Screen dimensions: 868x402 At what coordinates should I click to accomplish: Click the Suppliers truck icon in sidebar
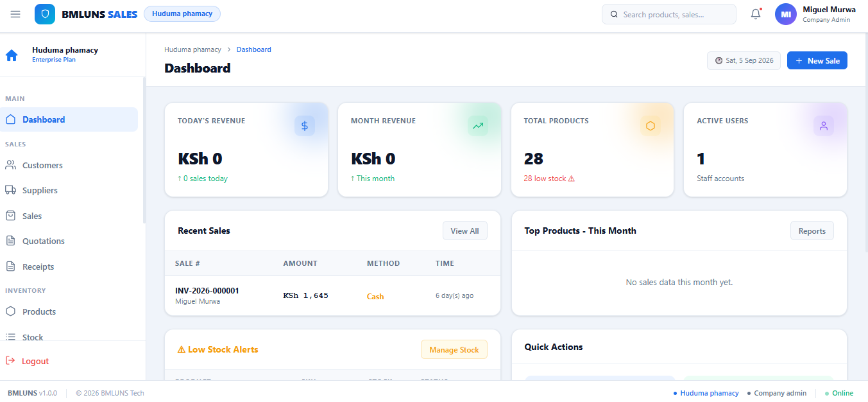click(x=10, y=190)
